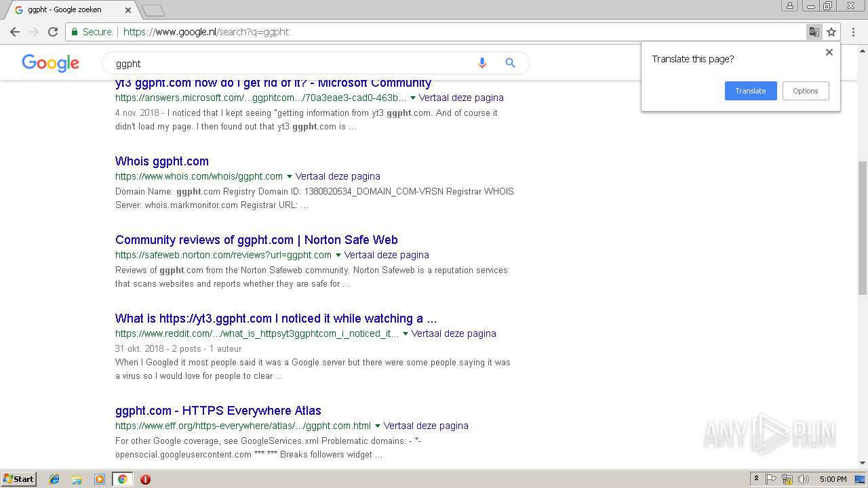Open the Microsoft Community yt3 ggpht.com result
Image resolution: width=868 pixels, height=488 pixels.
[x=273, y=83]
